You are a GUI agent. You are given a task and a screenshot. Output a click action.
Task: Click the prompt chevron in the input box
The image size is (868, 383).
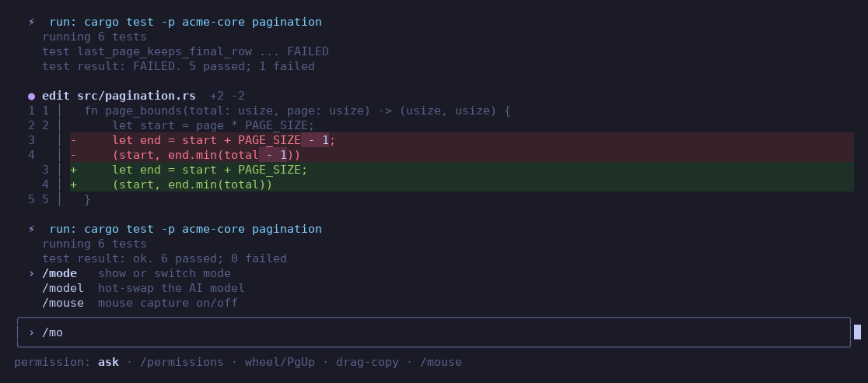click(32, 332)
